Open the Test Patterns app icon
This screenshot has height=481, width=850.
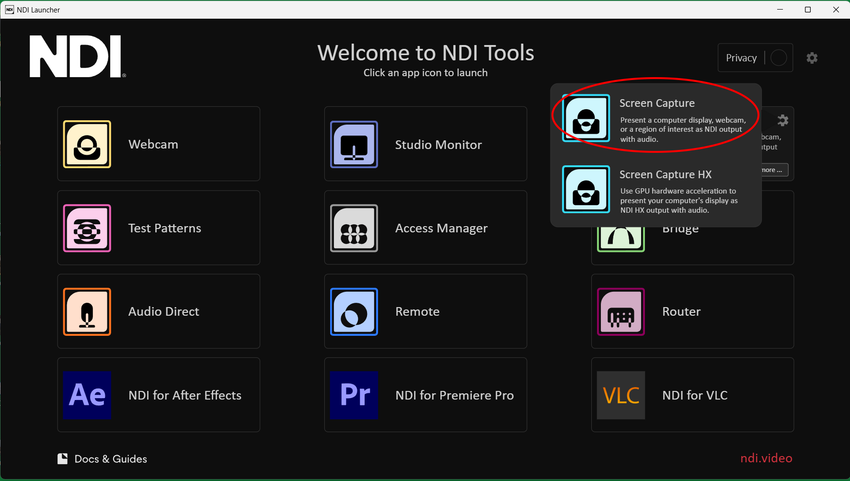click(x=87, y=228)
